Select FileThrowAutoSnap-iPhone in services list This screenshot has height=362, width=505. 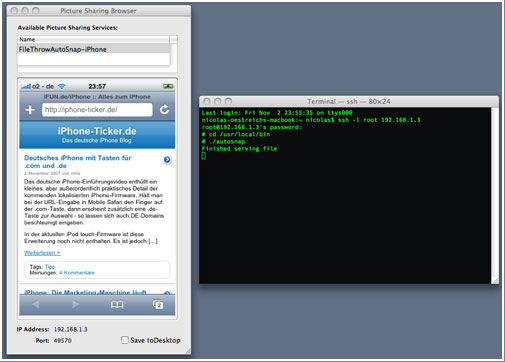[x=94, y=49]
